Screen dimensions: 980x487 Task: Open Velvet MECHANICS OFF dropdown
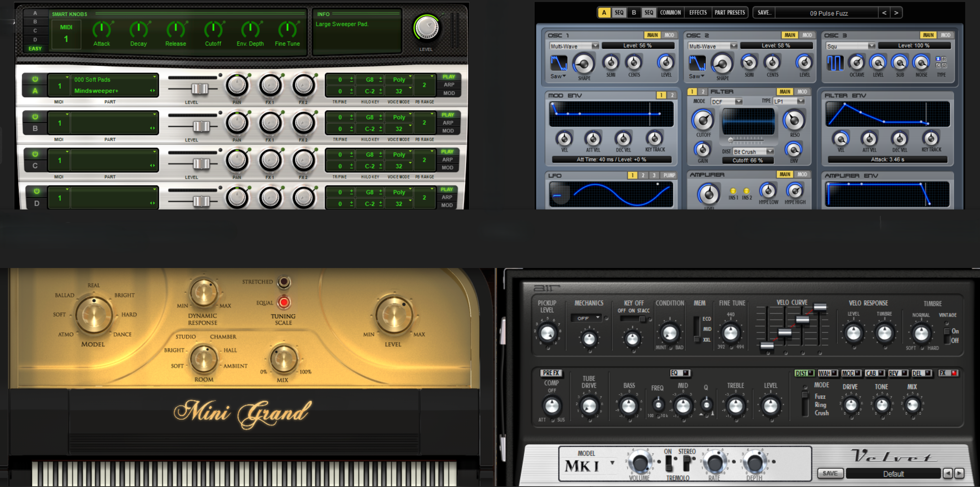tap(586, 318)
